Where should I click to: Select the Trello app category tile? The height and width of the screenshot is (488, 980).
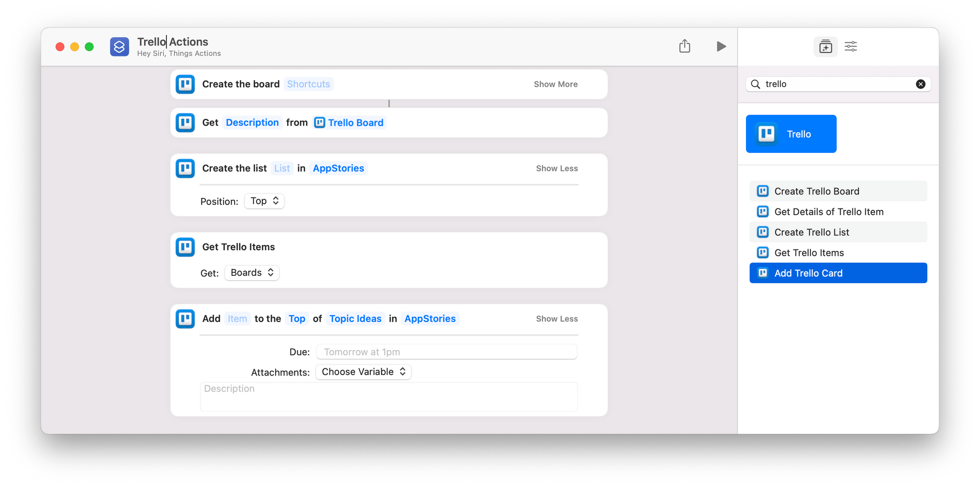coord(791,134)
